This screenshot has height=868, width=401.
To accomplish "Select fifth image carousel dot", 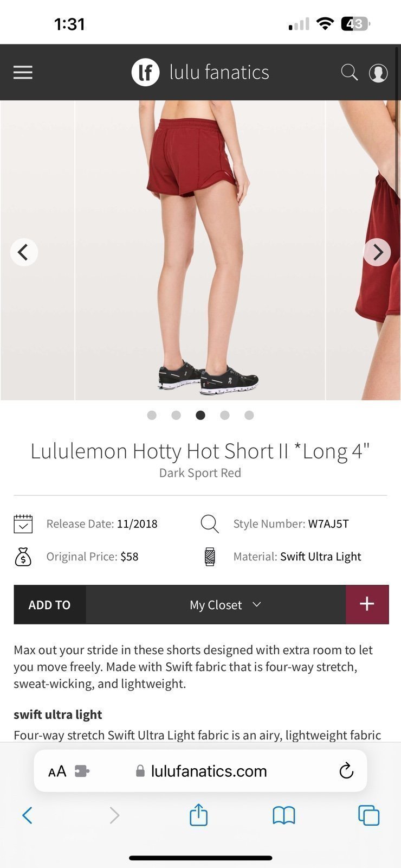I will [x=249, y=415].
